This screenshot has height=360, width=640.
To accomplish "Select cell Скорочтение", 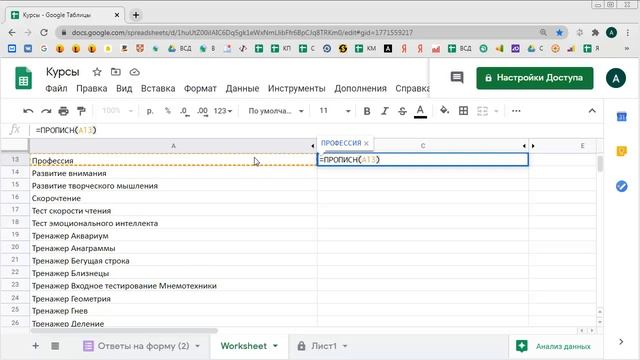I will (x=173, y=198).
